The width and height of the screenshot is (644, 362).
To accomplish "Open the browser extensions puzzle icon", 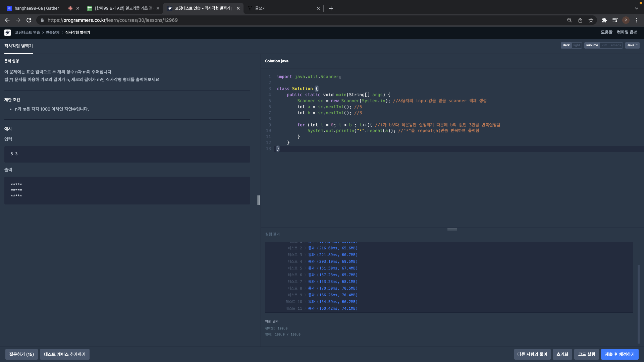I will [x=604, y=20].
